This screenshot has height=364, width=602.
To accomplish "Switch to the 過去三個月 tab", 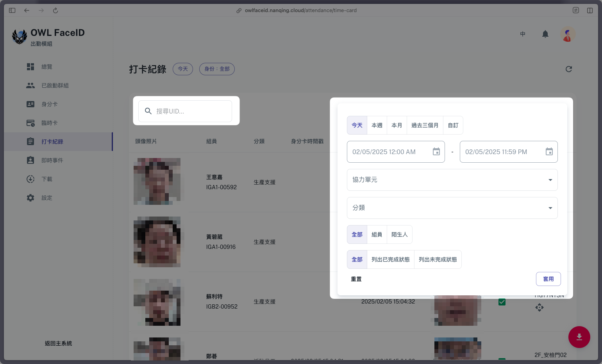I will click(x=425, y=125).
